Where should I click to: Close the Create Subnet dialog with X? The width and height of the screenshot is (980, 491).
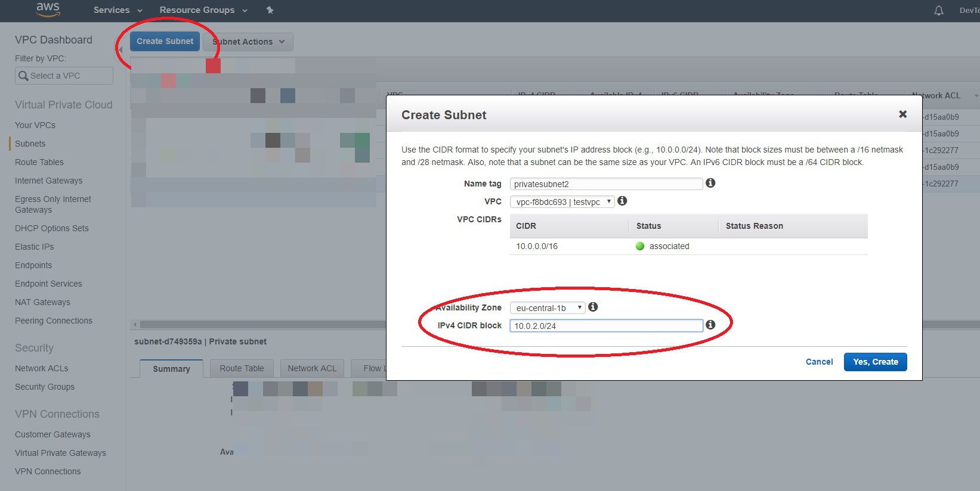[902, 114]
